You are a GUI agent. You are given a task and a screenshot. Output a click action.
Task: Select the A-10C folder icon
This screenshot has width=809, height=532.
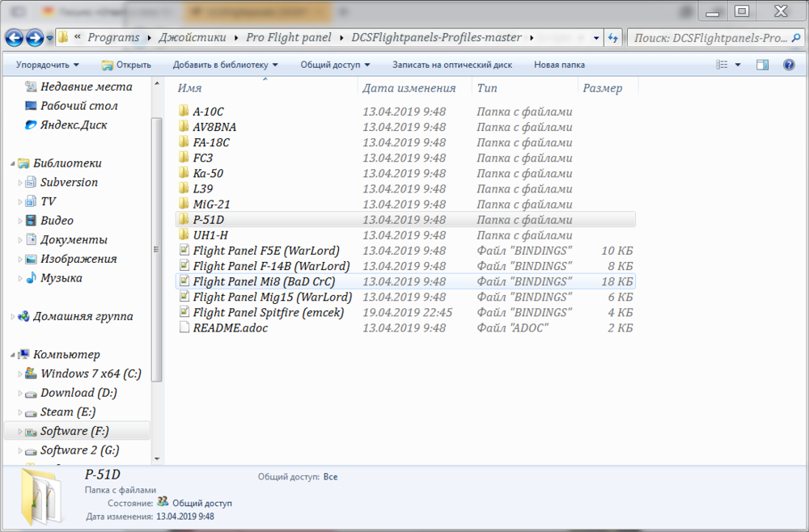(x=184, y=111)
